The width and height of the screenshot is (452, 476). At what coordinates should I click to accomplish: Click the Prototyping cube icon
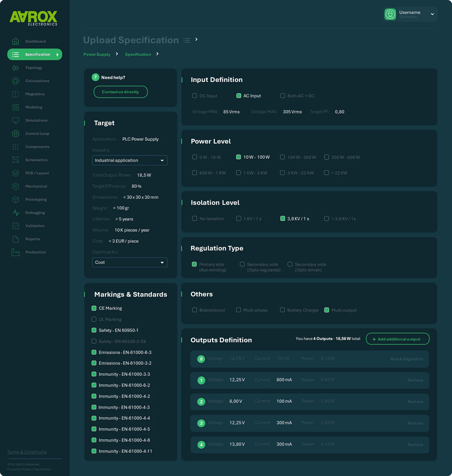point(15,199)
